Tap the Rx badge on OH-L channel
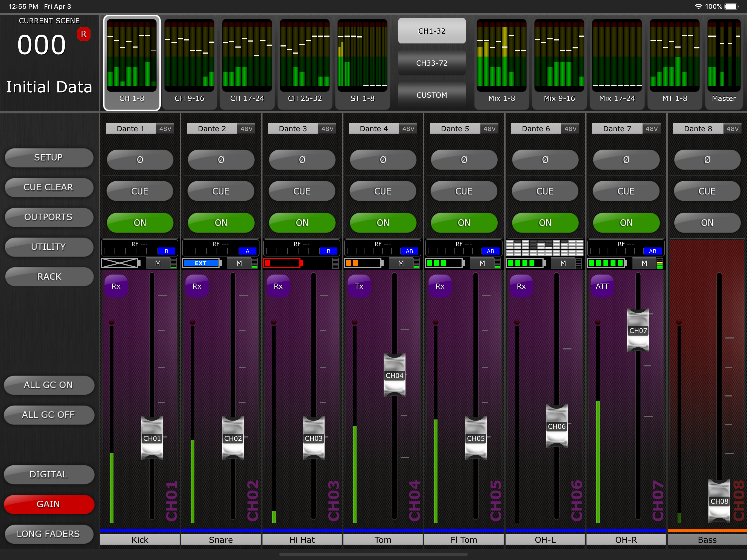This screenshot has width=747, height=560. [x=521, y=286]
